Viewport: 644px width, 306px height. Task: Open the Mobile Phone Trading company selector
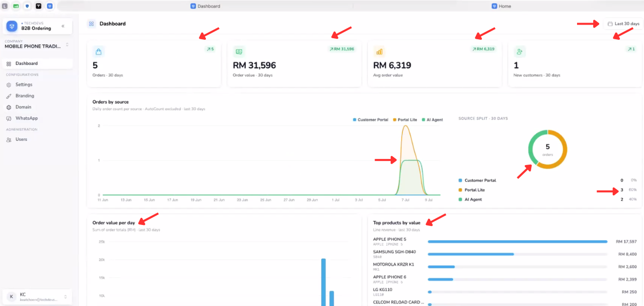coord(36,44)
